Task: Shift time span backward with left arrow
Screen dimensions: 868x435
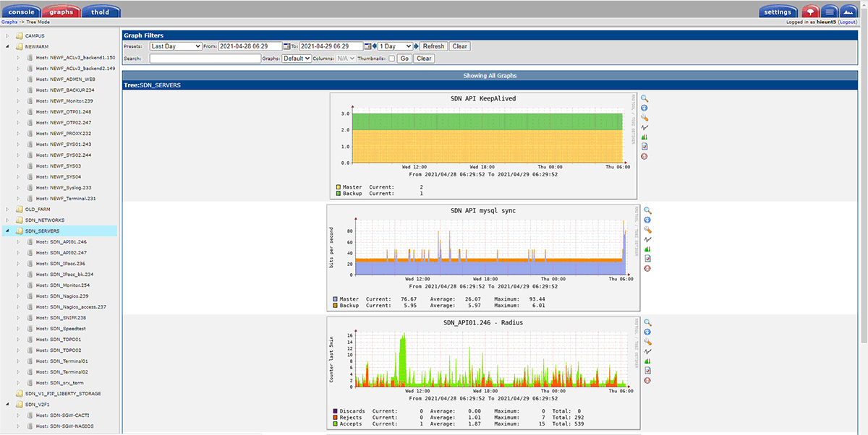Action: pos(375,46)
